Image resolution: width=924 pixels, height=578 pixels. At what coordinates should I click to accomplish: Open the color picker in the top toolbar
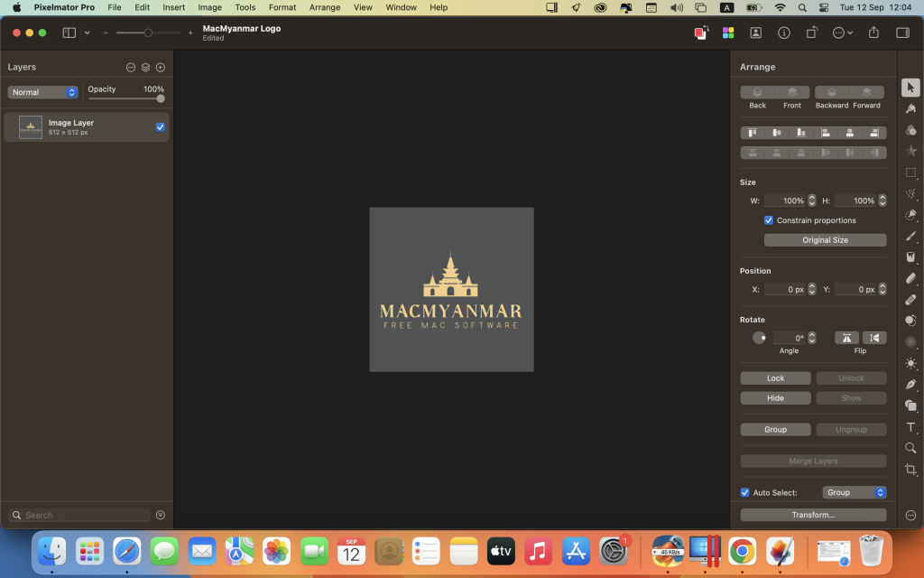[700, 33]
